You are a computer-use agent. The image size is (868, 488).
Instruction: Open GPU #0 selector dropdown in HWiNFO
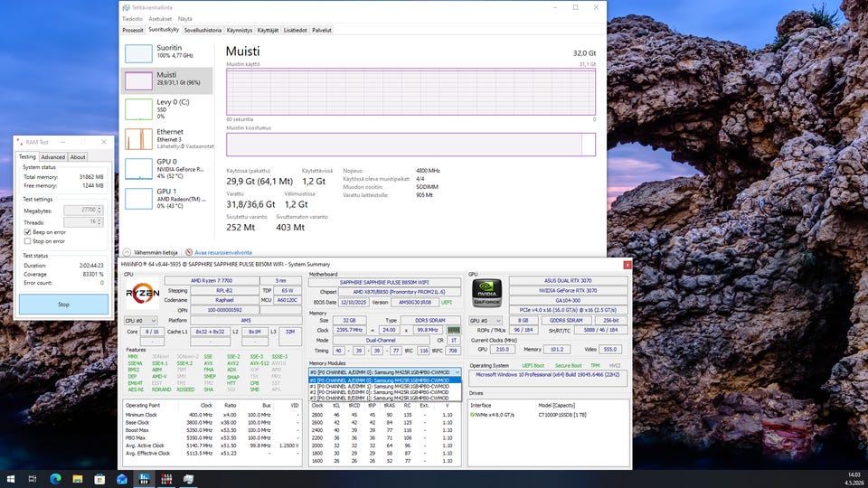pos(486,320)
